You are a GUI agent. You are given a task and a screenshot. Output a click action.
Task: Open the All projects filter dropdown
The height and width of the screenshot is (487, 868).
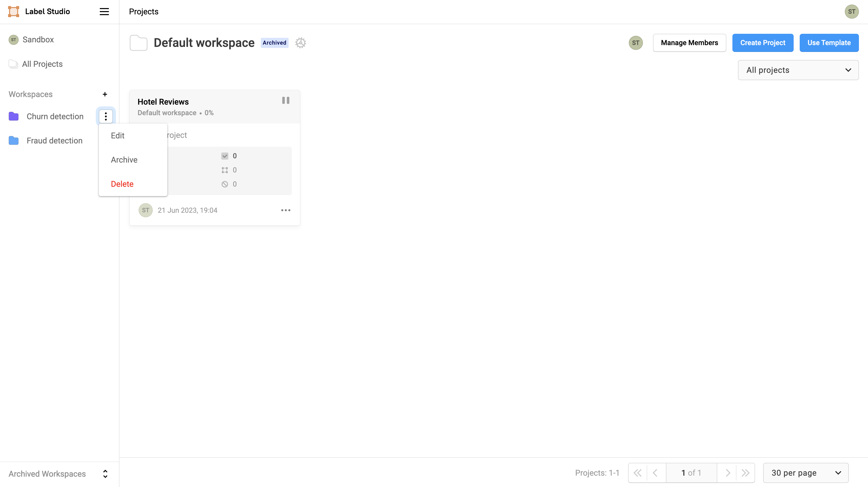click(798, 70)
